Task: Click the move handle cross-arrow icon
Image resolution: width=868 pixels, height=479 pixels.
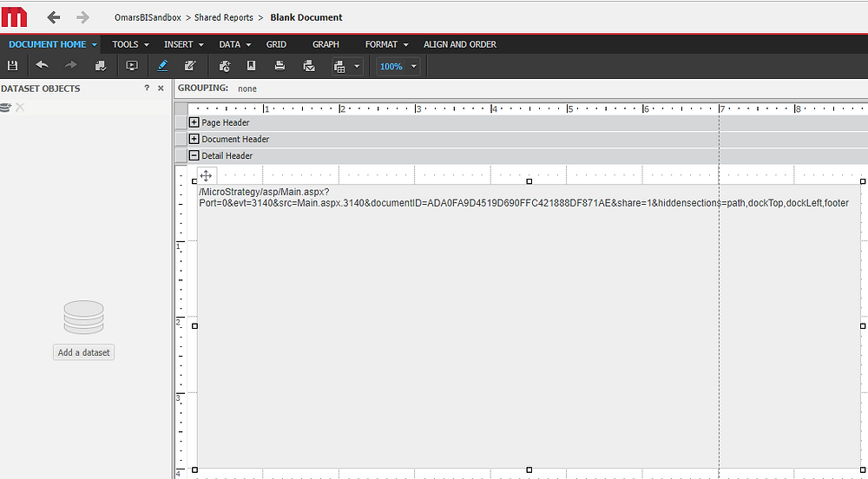Action: (206, 176)
